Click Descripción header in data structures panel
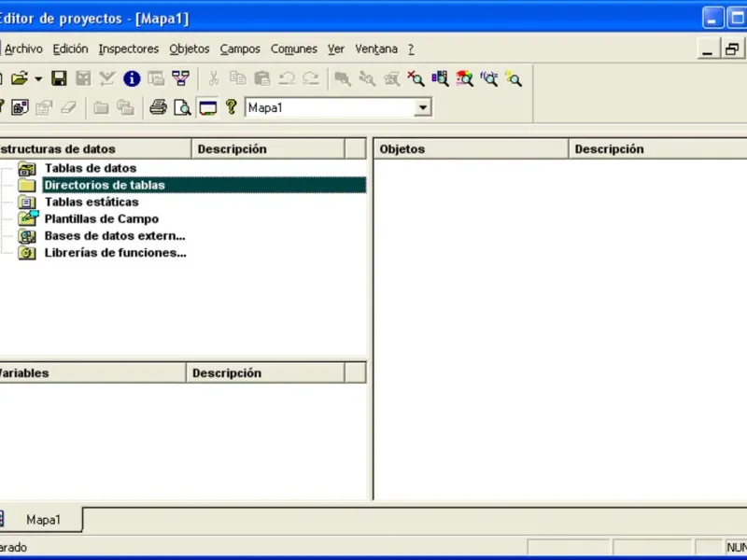Viewport: 747px width, 560px height. click(x=268, y=149)
